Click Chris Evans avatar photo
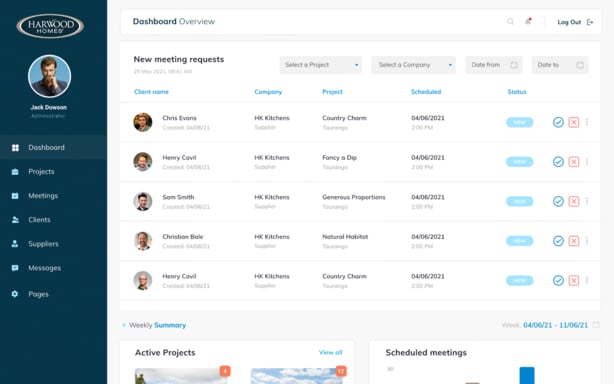This screenshot has width=614, height=384. point(143,122)
